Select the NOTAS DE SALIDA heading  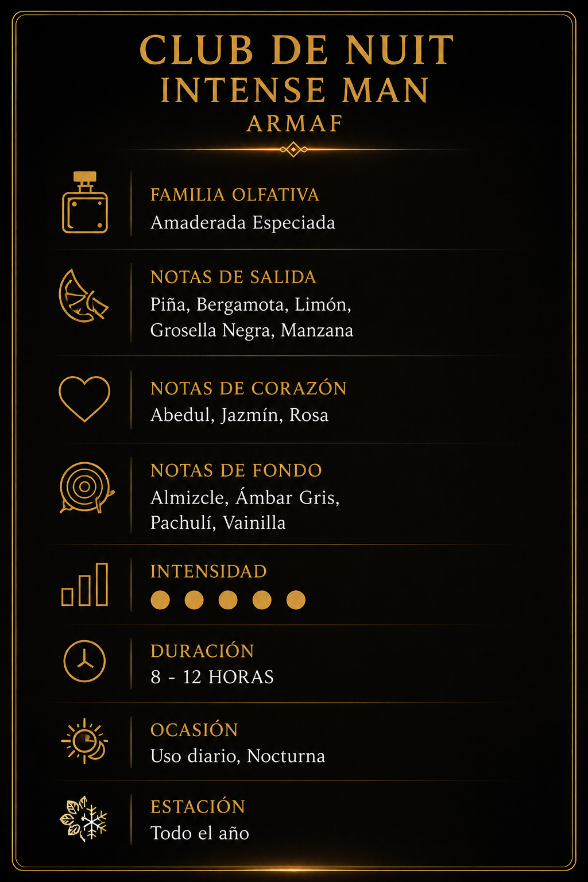233,277
